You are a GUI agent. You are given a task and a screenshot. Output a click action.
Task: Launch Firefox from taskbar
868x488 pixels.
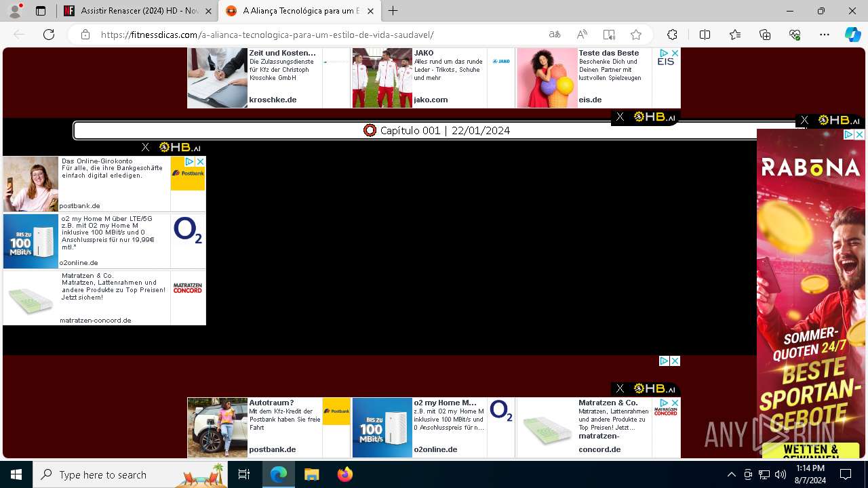pos(344,474)
